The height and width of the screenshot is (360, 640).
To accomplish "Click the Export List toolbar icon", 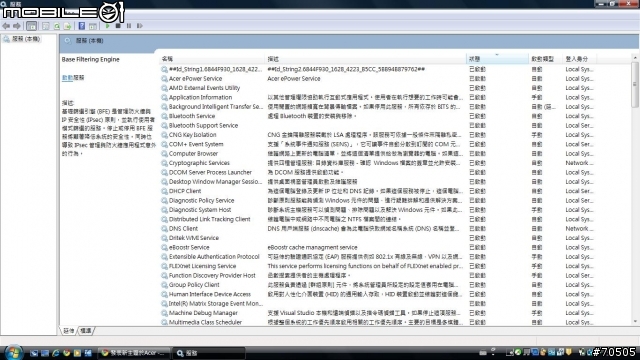I will (67, 26).
